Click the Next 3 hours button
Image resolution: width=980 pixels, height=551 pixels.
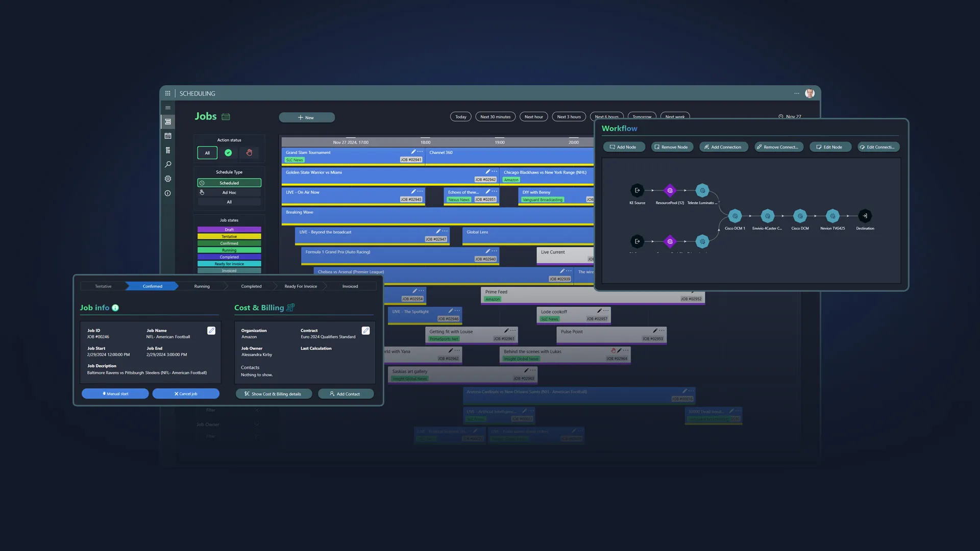click(569, 117)
